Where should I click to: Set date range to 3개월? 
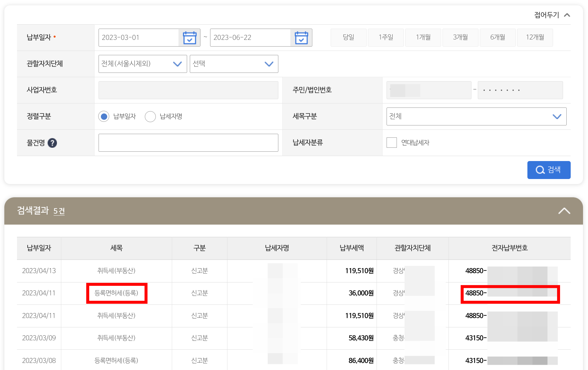point(460,38)
